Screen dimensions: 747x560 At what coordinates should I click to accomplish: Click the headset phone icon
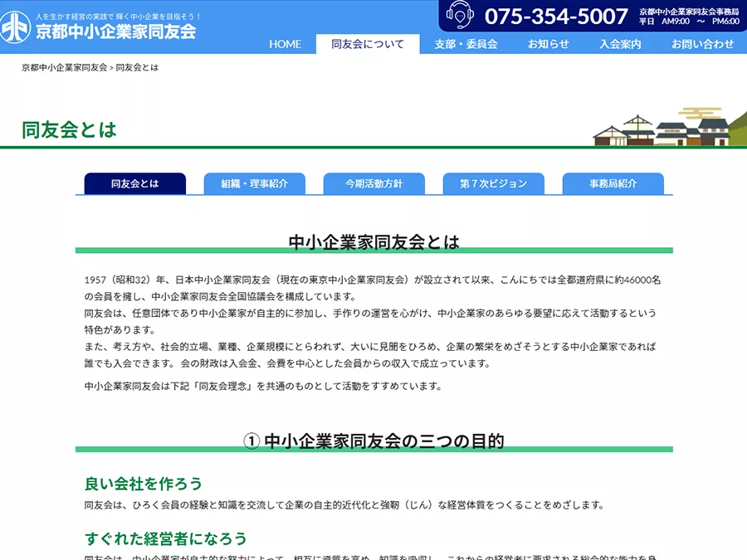pos(460,15)
